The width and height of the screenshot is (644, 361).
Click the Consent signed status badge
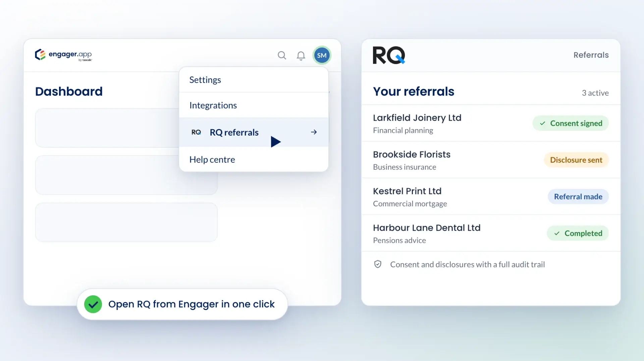570,123
